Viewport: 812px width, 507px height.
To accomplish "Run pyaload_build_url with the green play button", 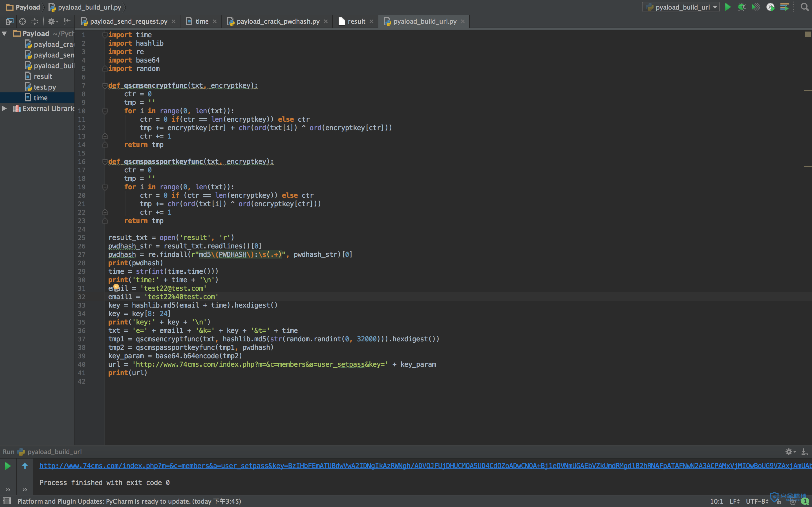I will [x=727, y=7].
